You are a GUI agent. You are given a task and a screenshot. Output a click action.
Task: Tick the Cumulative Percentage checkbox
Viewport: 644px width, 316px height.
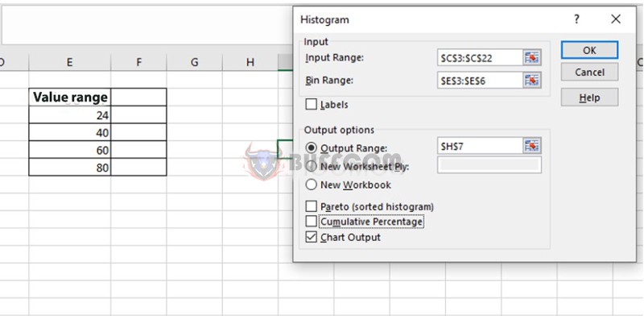[312, 222]
